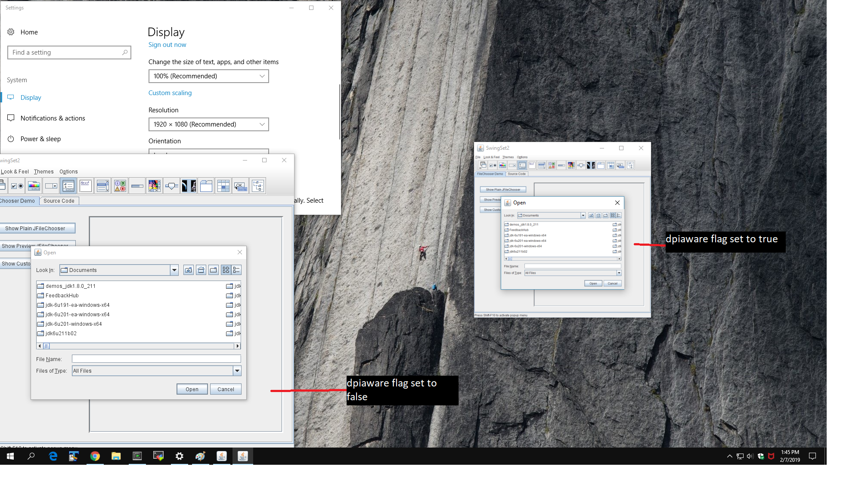Select the JOptionPane dialog demo icon
The width and height of the screenshot is (868, 488).
point(120,186)
